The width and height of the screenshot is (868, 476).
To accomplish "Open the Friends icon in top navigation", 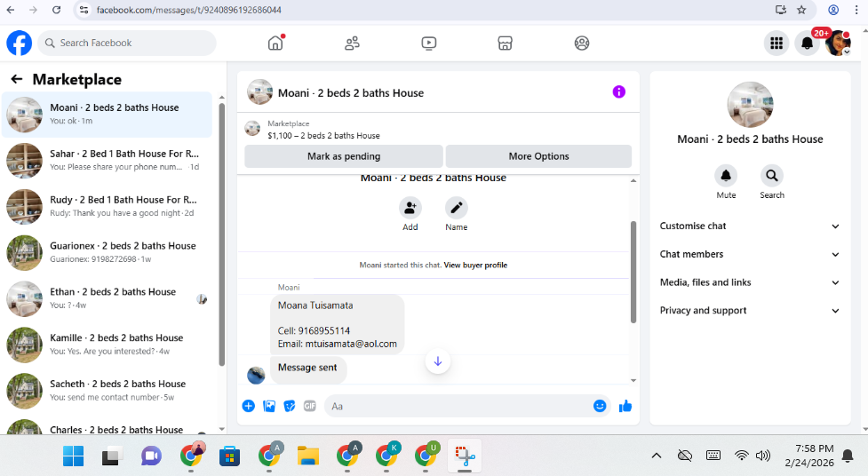I will point(352,44).
